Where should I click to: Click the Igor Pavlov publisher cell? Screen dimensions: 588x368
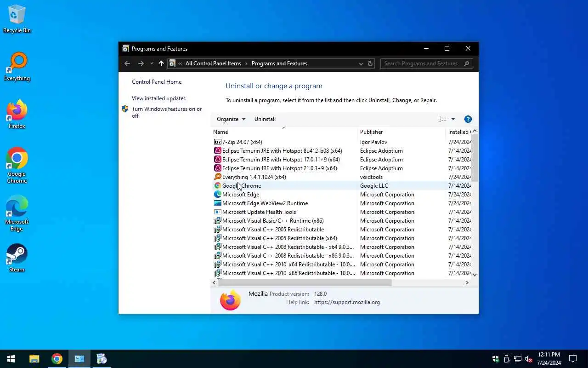point(373,142)
